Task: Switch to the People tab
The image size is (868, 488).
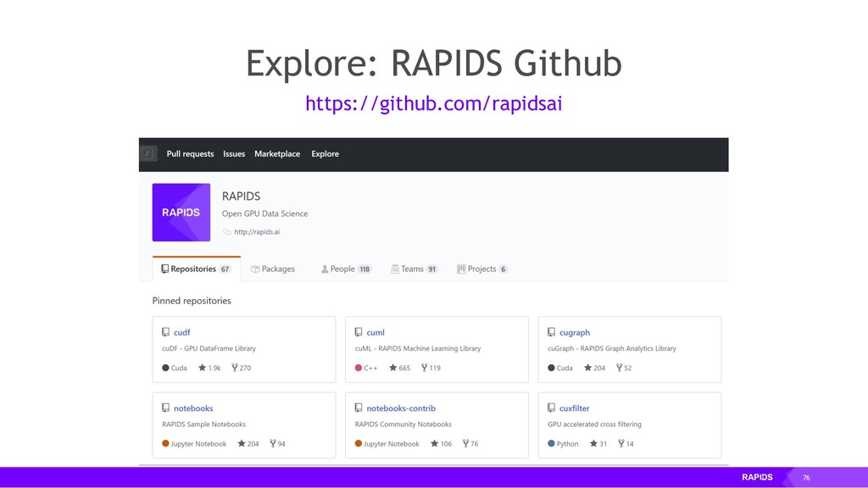Action: 347,269
